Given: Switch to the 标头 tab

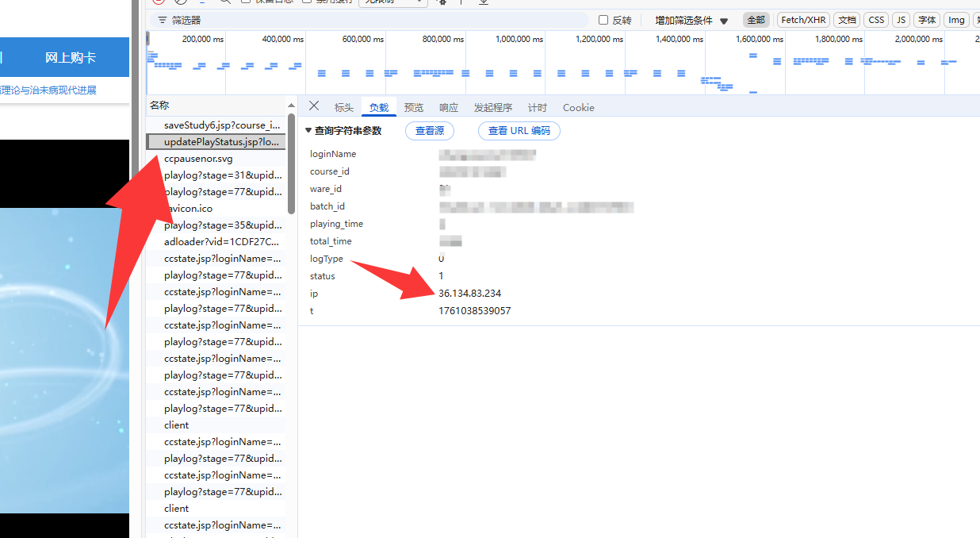Looking at the screenshot, I should point(343,108).
